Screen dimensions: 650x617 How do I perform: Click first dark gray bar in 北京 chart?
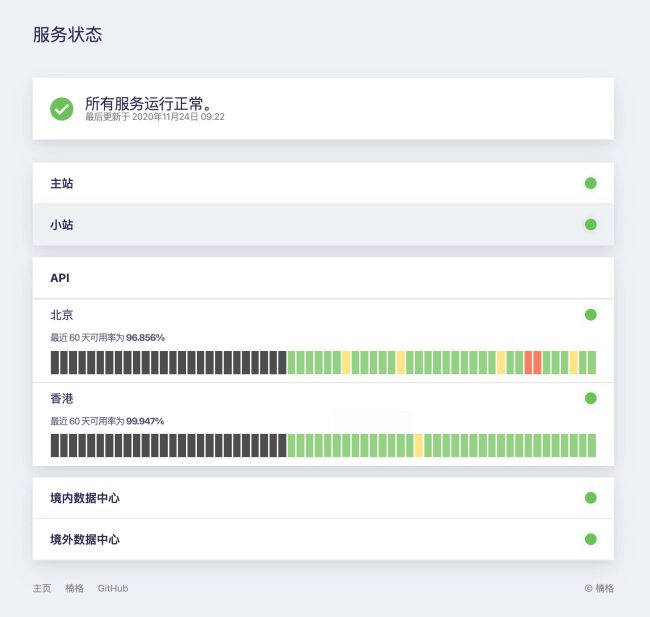55,362
